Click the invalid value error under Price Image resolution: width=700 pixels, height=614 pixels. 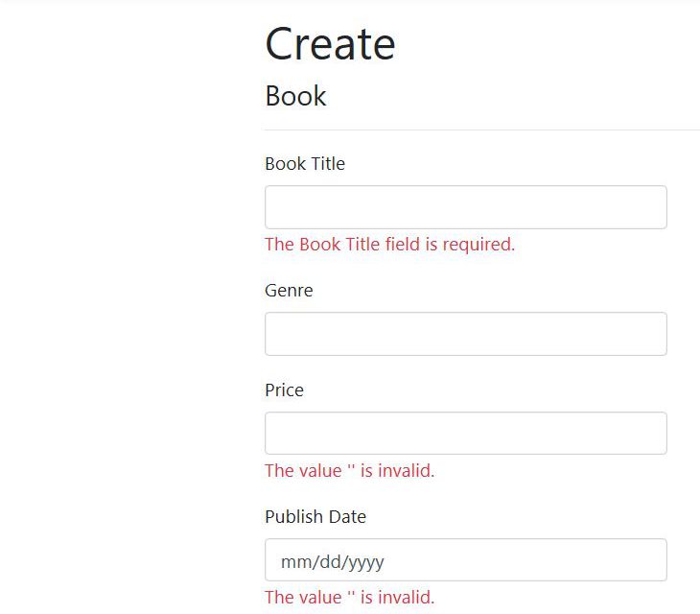click(349, 471)
